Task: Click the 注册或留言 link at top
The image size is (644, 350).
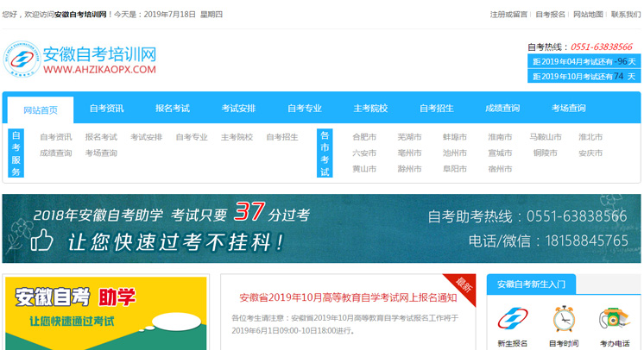Action: coord(508,15)
